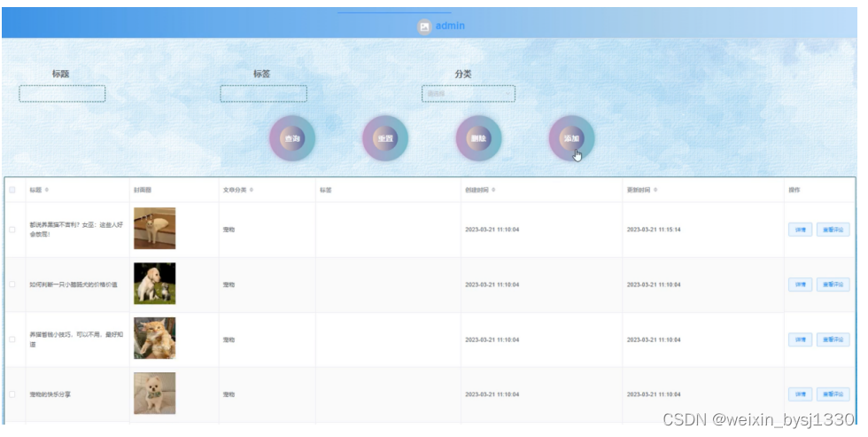
Task: Check the 宠物的快乐分享 row checkbox
Action: click(12, 394)
